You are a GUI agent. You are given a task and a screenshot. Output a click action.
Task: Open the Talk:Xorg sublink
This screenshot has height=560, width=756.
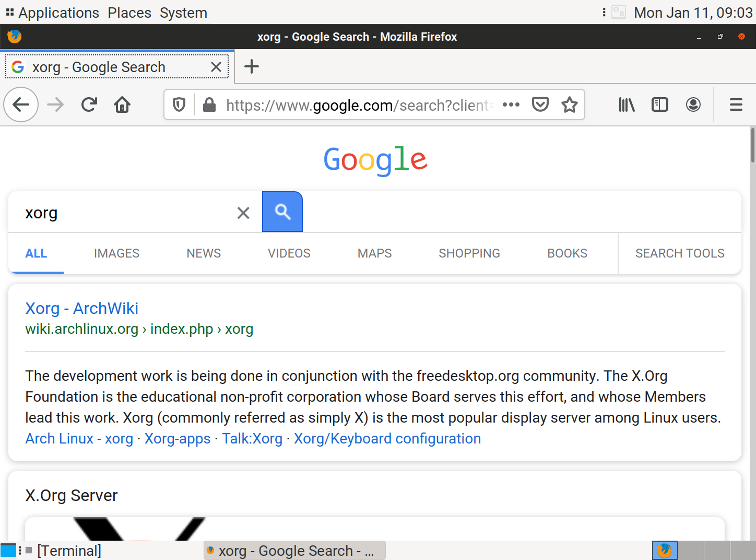(252, 438)
